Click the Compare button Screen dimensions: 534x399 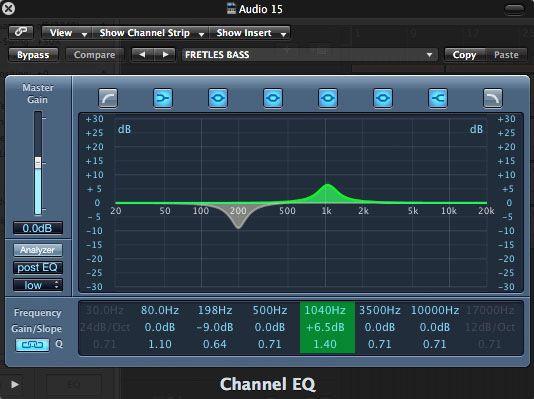point(94,55)
